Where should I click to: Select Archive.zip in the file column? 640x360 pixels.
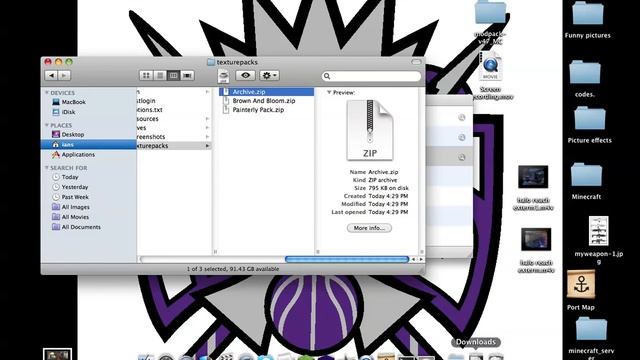point(267,92)
